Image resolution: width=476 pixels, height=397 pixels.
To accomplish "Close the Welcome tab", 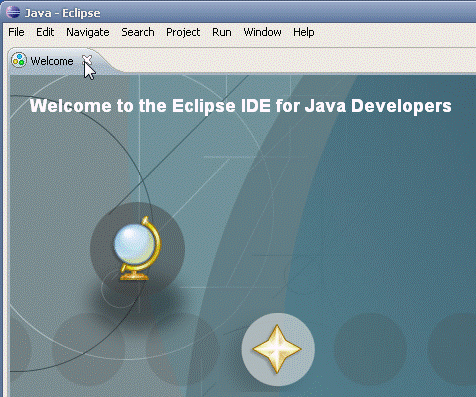I will coord(87,60).
